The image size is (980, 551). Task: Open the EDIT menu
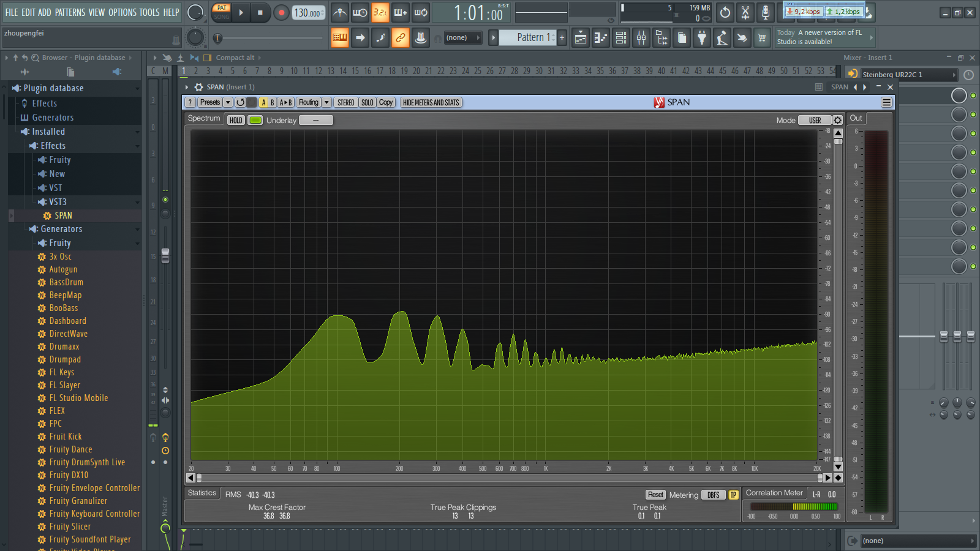coord(28,12)
